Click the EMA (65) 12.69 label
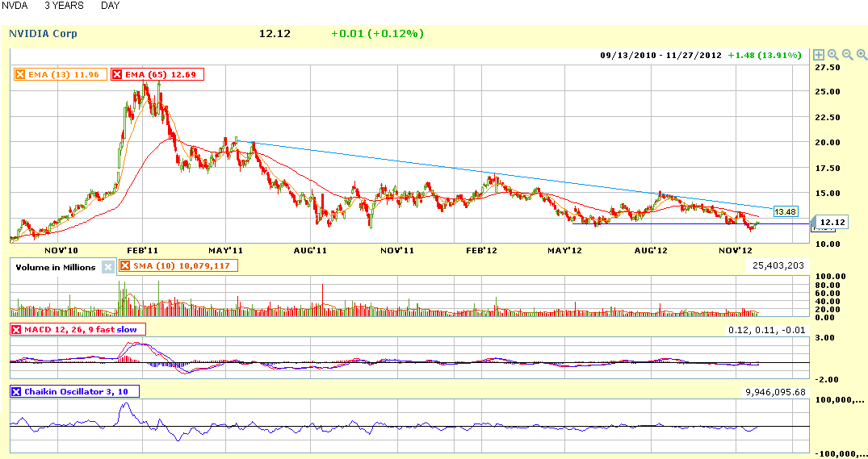This screenshot has width=868, height=459. 161,74
